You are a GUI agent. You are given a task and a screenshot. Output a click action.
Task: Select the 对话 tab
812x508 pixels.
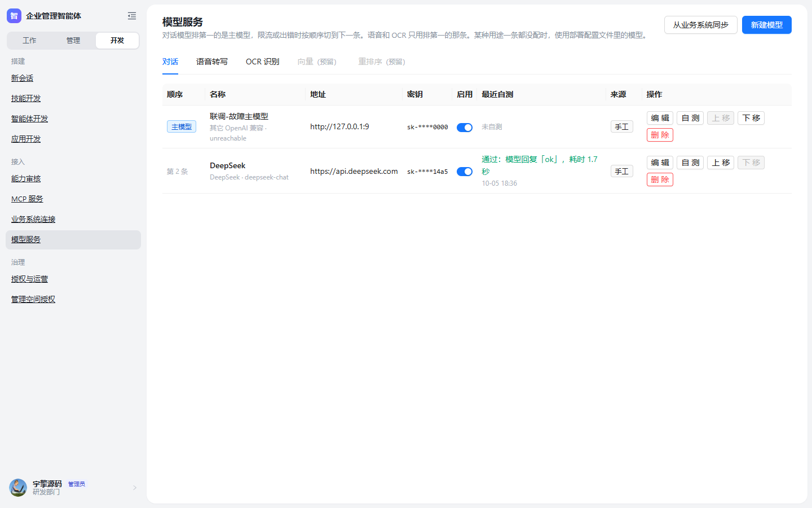(170, 62)
